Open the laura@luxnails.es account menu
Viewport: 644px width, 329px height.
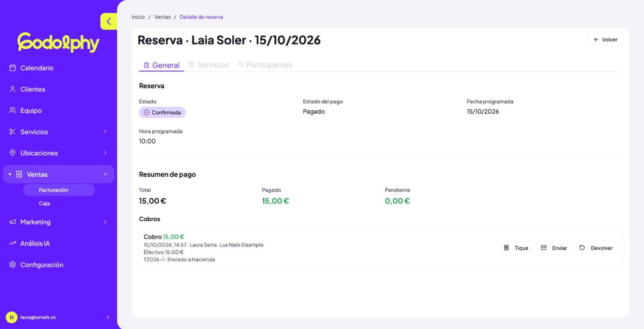coord(58,317)
